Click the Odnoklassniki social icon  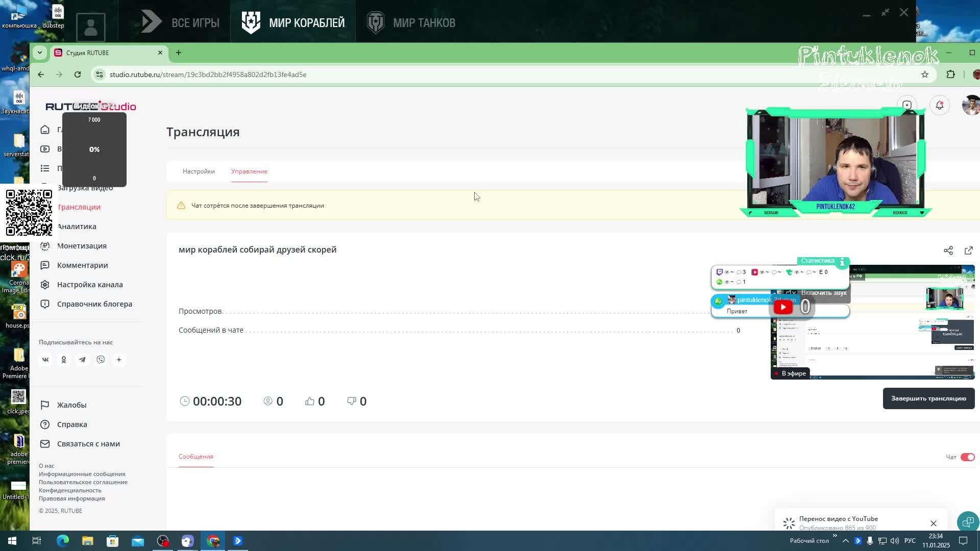tap(64, 360)
